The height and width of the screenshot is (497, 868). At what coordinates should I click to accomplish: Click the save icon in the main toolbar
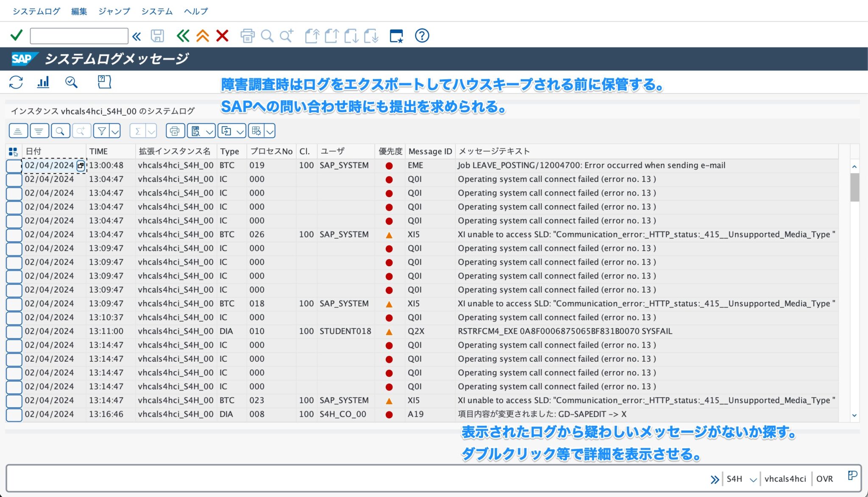pos(157,36)
